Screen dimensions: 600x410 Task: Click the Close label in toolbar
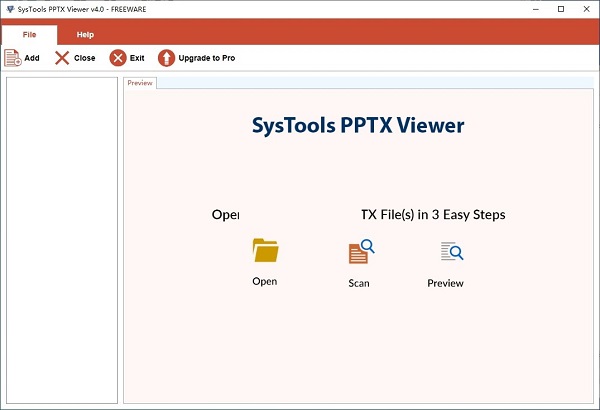85,58
